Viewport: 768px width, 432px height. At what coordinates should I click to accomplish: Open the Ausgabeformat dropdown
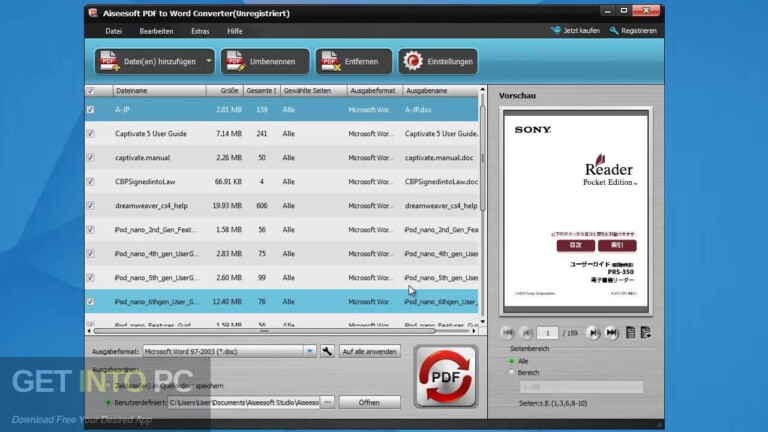[310, 351]
